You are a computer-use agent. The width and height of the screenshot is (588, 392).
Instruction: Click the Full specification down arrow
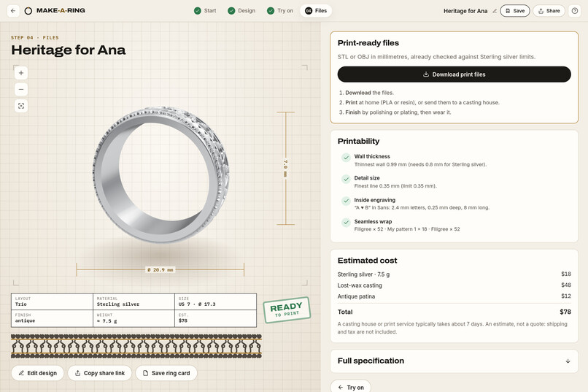click(568, 361)
